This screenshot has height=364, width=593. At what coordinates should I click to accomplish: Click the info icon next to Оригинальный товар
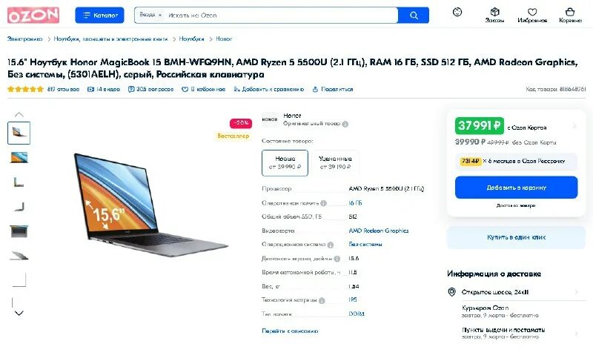[x=345, y=124]
